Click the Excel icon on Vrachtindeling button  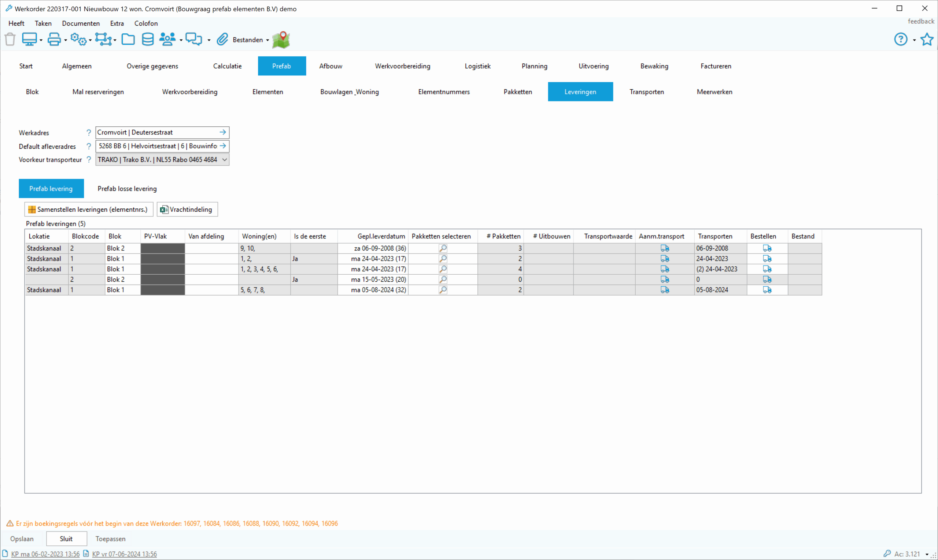(164, 209)
